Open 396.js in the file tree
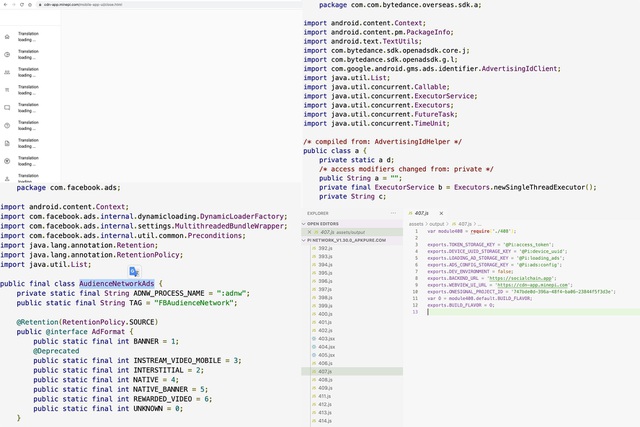 [x=325, y=281]
